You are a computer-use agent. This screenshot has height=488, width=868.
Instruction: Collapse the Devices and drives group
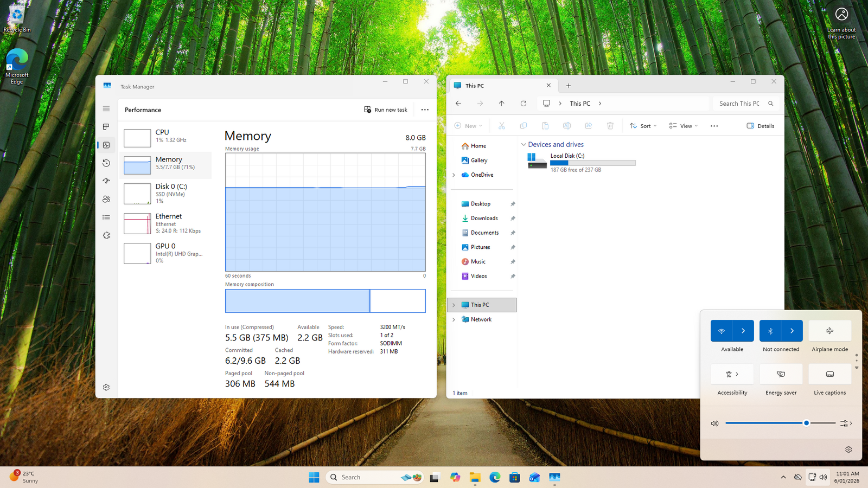coord(524,145)
